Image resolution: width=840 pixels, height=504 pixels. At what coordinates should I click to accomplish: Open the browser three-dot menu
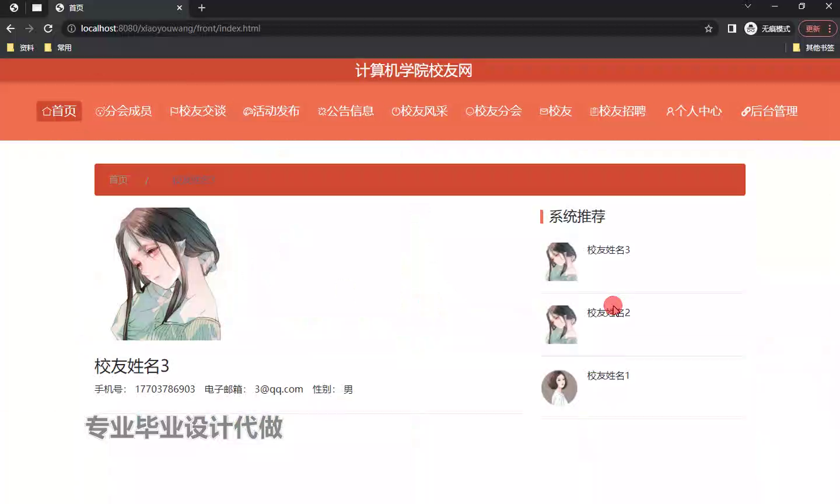[x=829, y=29]
